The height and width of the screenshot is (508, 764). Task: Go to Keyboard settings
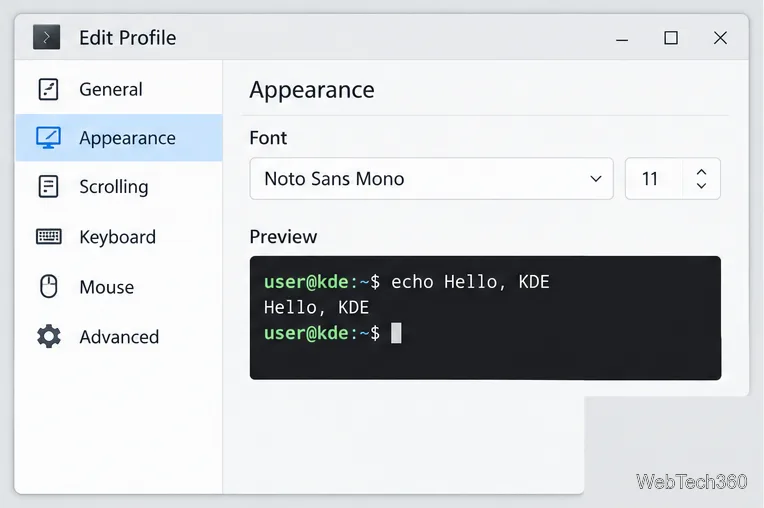point(119,237)
